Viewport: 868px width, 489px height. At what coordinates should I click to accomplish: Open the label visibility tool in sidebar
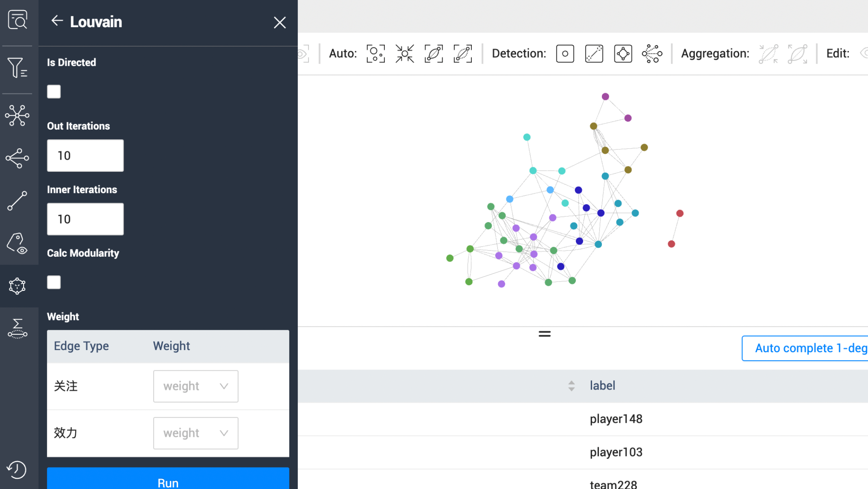coord(17,243)
